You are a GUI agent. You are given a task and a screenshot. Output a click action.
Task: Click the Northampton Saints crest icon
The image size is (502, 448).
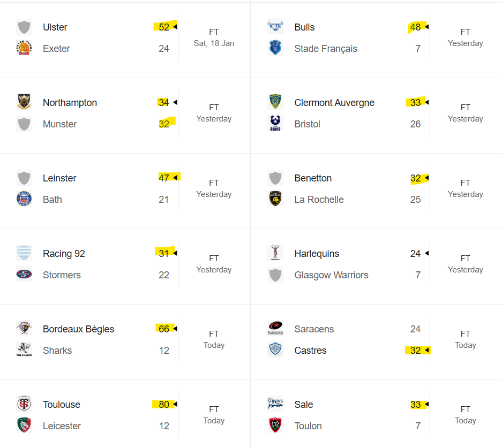tap(24, 102)
